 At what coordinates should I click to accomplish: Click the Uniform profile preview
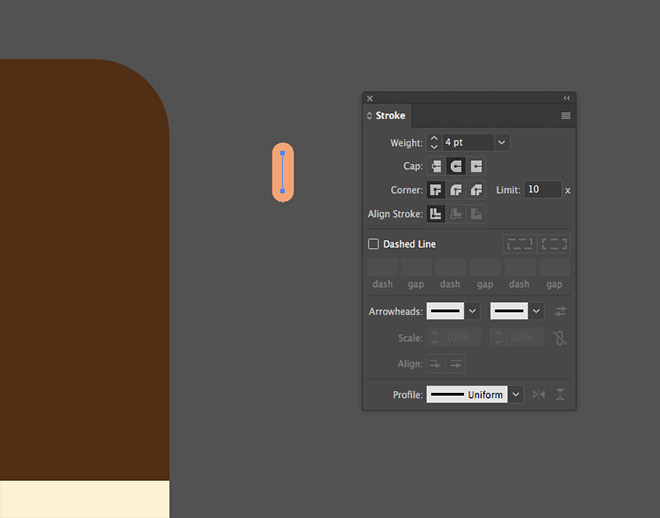(x=467, y=395)
